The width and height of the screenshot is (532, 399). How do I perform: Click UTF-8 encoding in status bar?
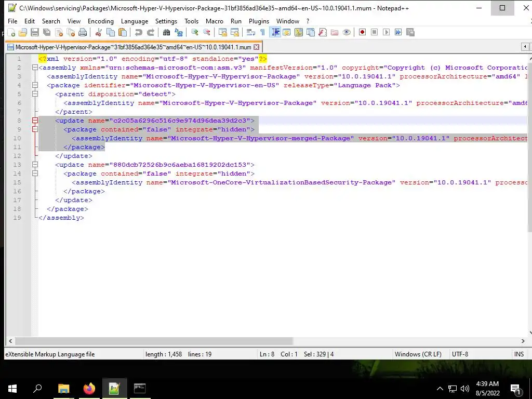[x=460, y=354]
